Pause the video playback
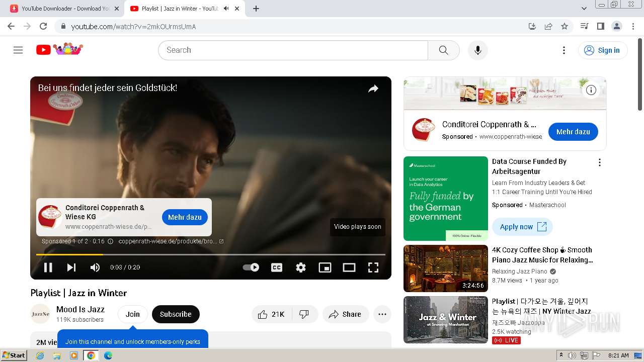The image size is (644, 362). pos(48,267)
